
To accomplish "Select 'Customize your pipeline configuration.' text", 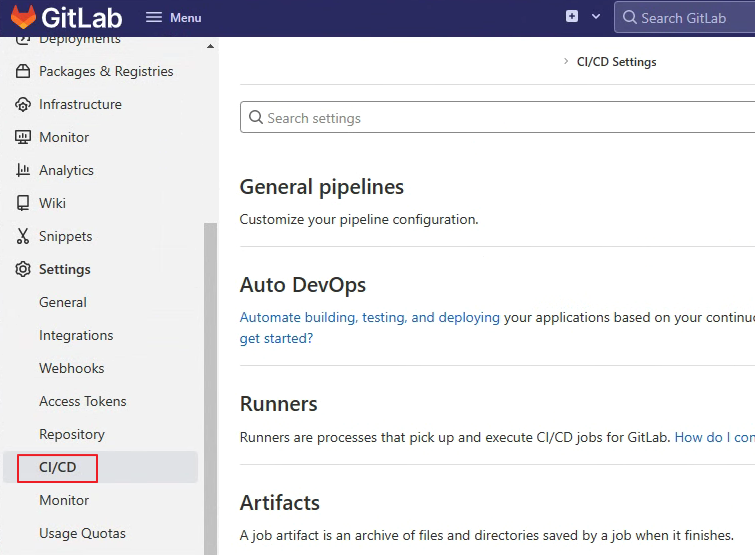I will tap(359, 219).
